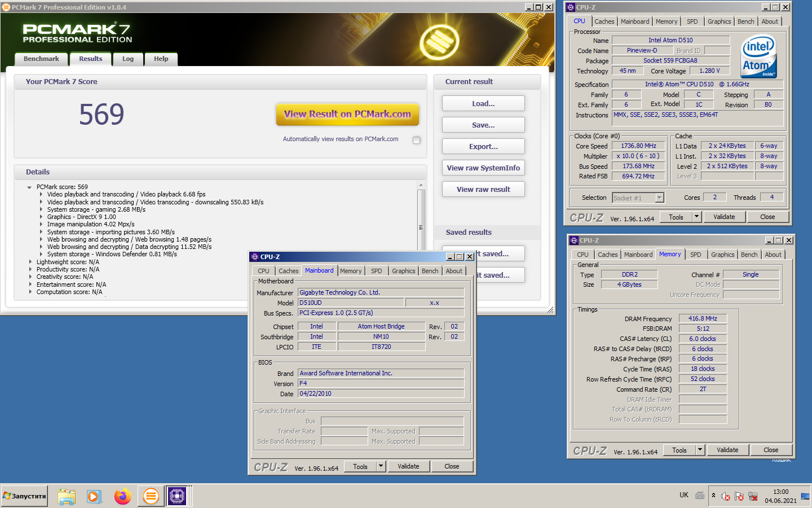812x508 pixels.
Task: Click Validate in Mainboard CPU-Z window
Action: [x=408, y=466]
